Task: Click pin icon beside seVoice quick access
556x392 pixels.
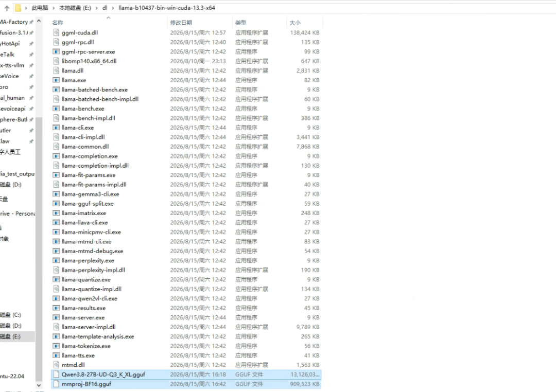Action: click(x=31, y=76)
